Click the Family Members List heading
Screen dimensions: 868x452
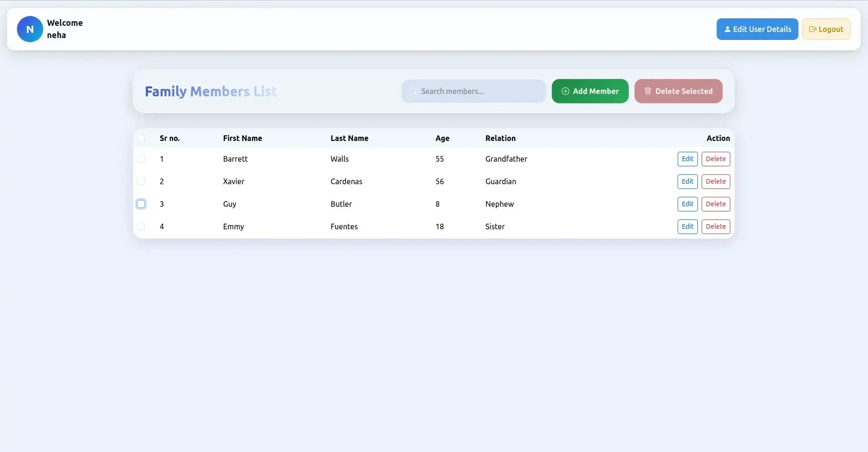point(211,91)
